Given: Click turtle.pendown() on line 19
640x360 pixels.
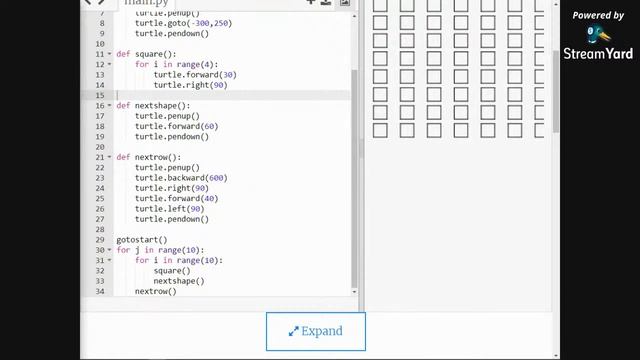Looking at the screenshot, I should (x=172, y=137).
